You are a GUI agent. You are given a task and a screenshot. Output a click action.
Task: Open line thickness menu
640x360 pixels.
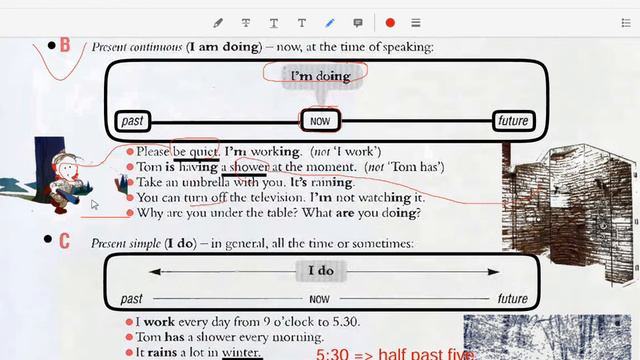click(416, 23)
